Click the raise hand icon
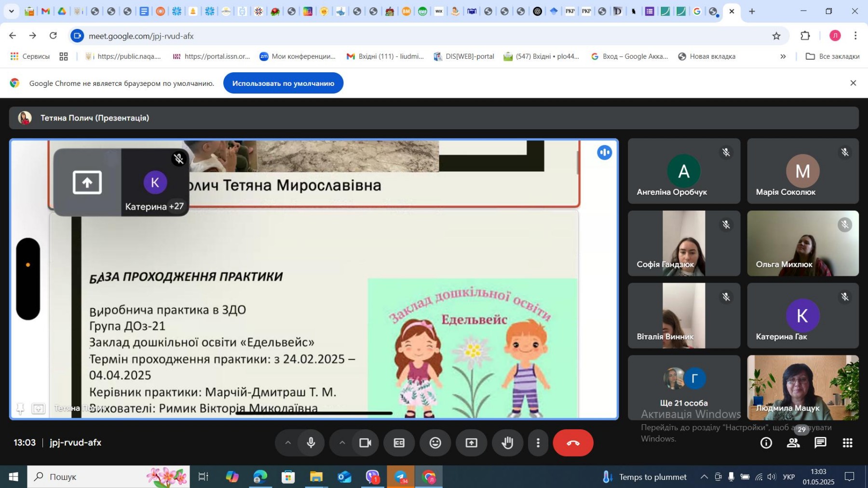The image size is (868, 488). (x=507, y=443)
